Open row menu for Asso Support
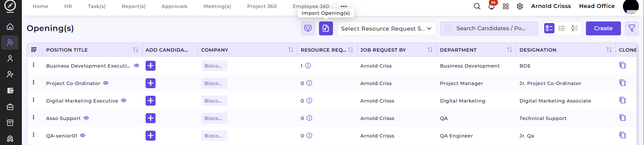 coord(33,117)
